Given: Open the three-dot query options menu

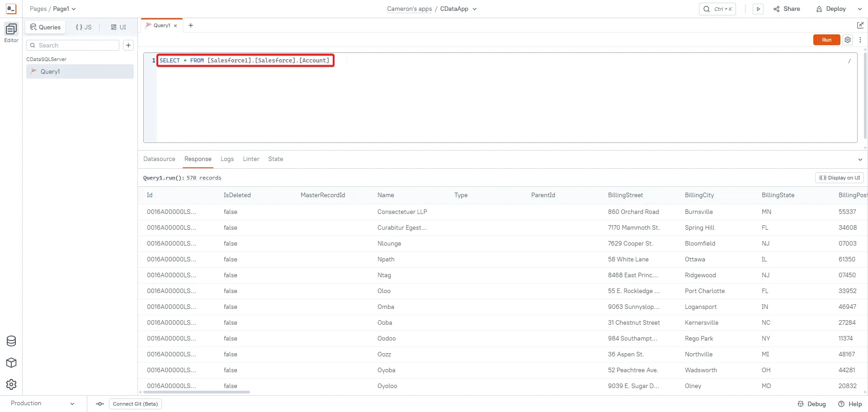Looking at the screenshot, I should pyautogui.click(x=860, y=40).
